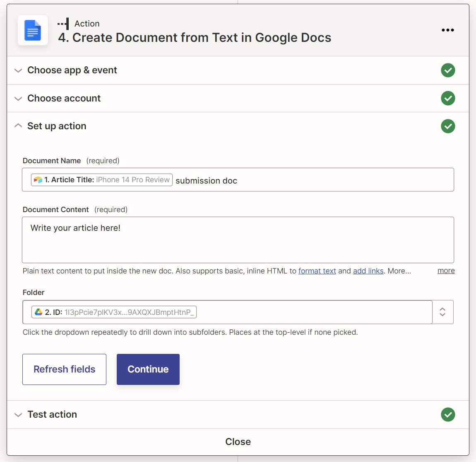The height and width of the screenshot is (462, 476).
Task: Click the Continue button
Action: pos(148,369)
